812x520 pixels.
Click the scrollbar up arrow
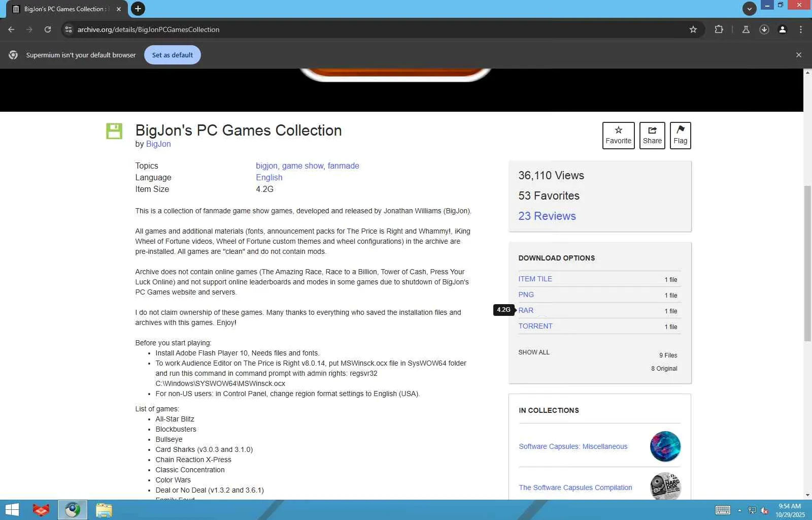807,73
